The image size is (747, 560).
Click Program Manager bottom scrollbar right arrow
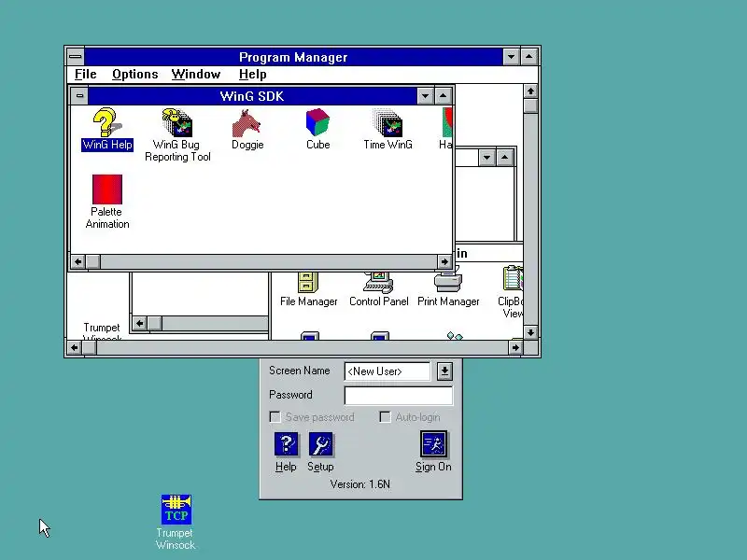pos(515,347)
